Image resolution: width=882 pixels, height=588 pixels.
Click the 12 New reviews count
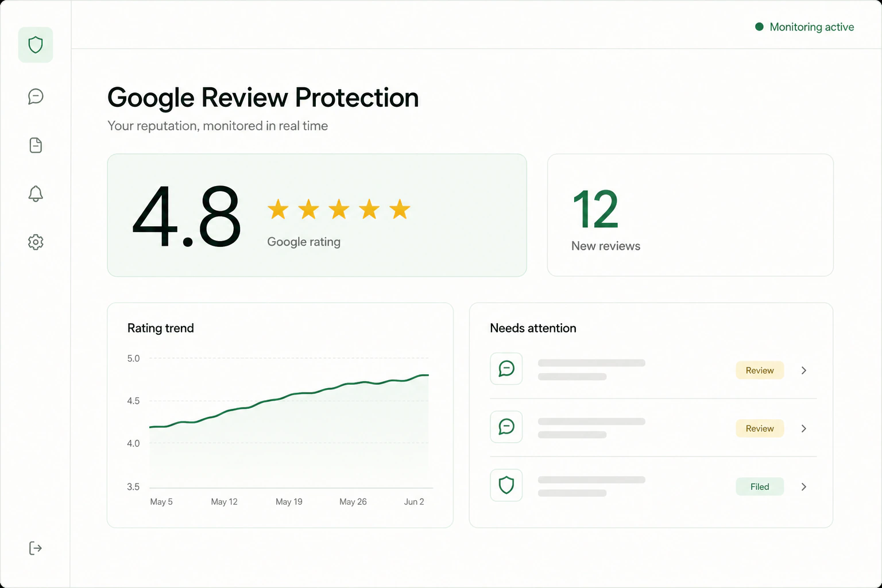(595, 210)
